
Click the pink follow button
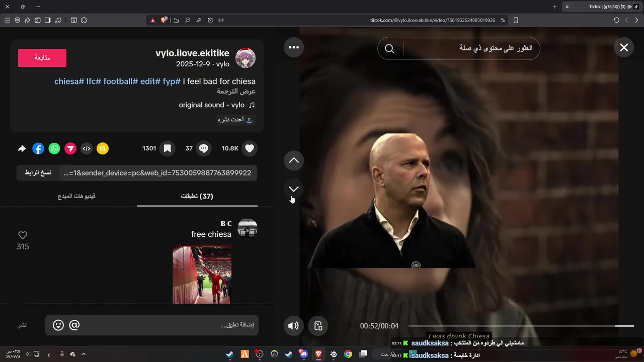pos(42,58)
